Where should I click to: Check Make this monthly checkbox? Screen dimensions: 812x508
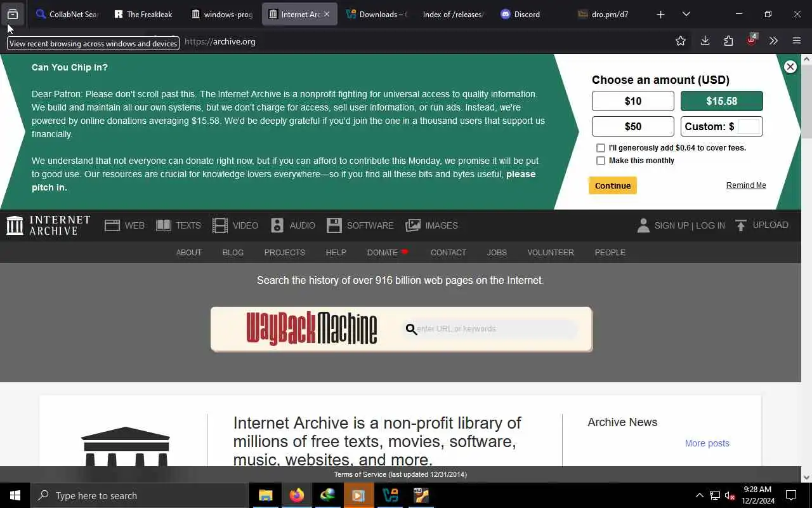coord(601,161)
